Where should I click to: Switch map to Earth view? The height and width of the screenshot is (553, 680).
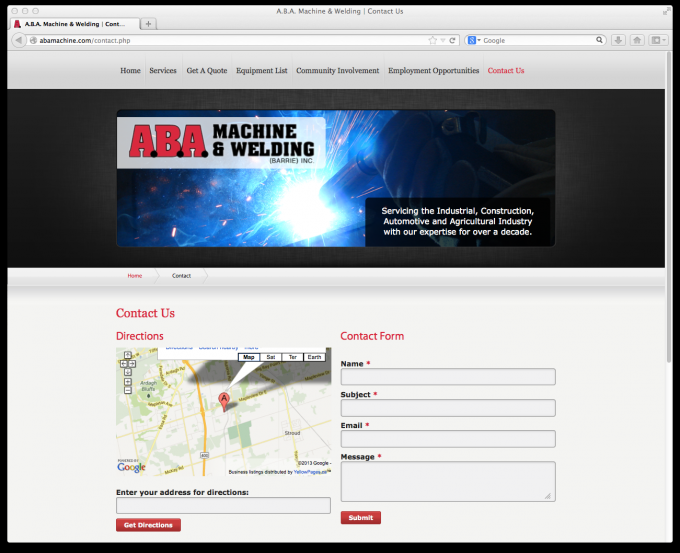click(x=314, y=357)
